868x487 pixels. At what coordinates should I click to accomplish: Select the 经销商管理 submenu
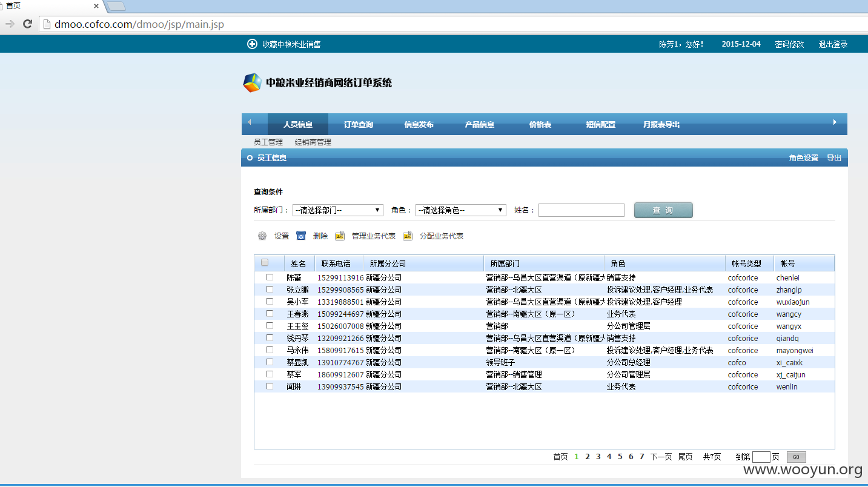tap(313, 142)
